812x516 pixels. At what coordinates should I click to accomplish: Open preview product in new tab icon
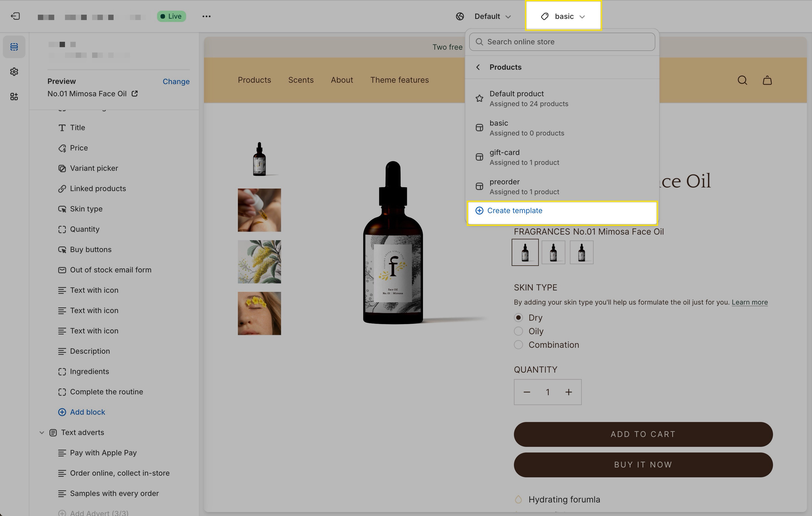[134, 94]
